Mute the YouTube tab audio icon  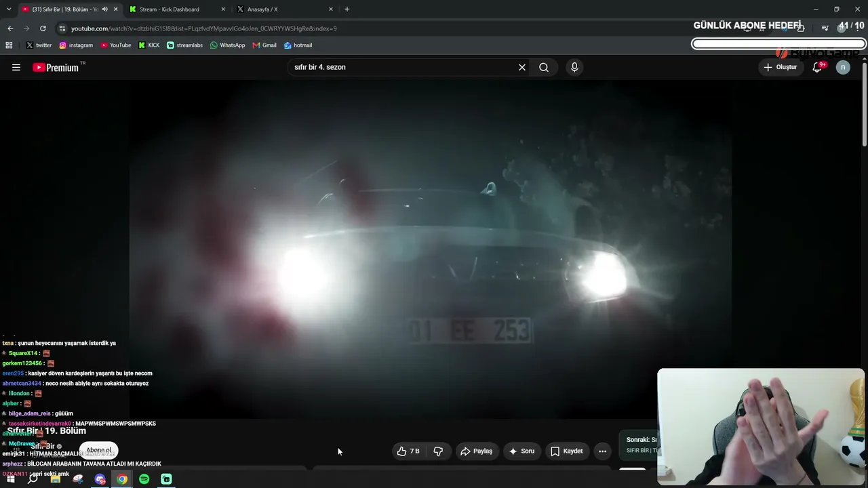[x=104, y=9]
